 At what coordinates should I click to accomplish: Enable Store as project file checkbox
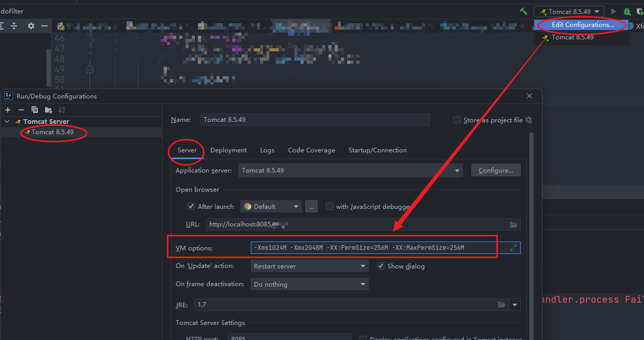coord(457,120)
